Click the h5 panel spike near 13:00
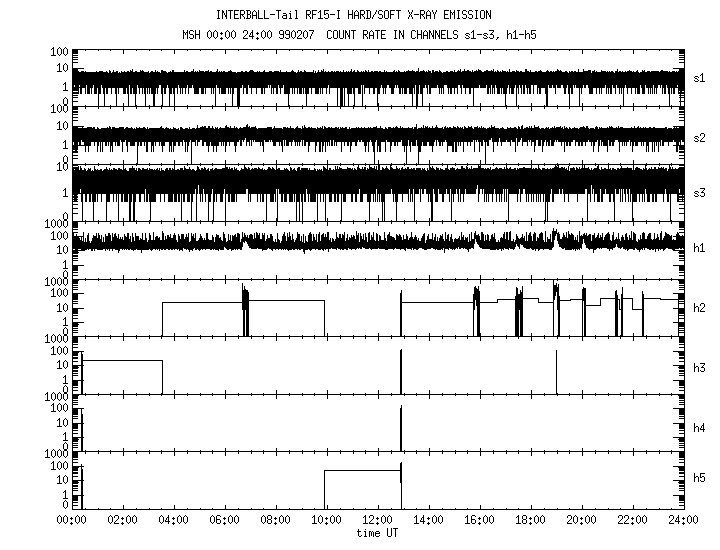Image resolution: width=720 pixels, height=550 pixels. pyautogui.click(x=401, y=485)
